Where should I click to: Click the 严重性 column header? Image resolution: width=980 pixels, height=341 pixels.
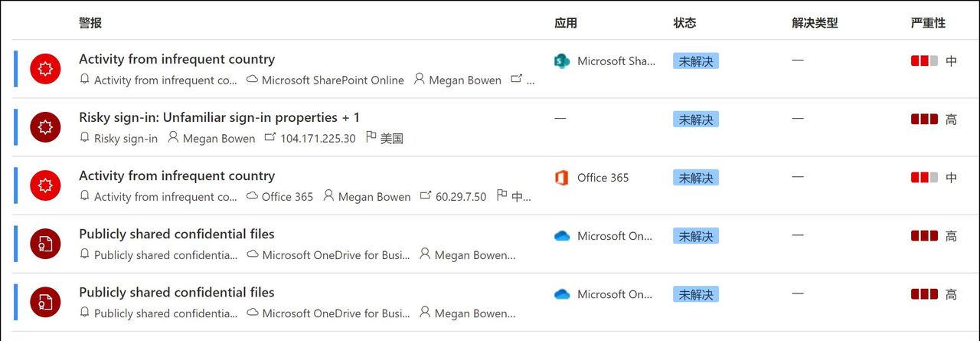(x=928, y=23)
